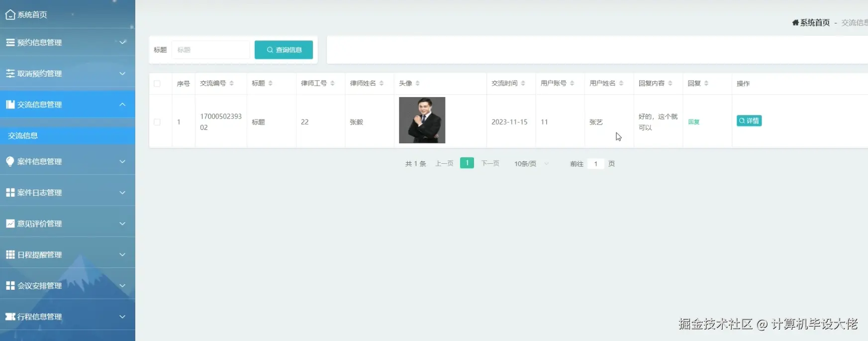Expand 意见评价管理 chevron

122,224
